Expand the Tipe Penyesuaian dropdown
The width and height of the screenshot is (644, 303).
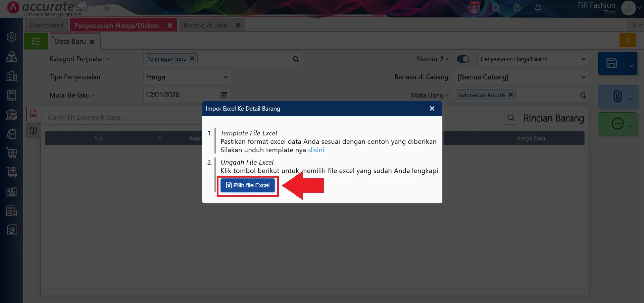point(187,77)
